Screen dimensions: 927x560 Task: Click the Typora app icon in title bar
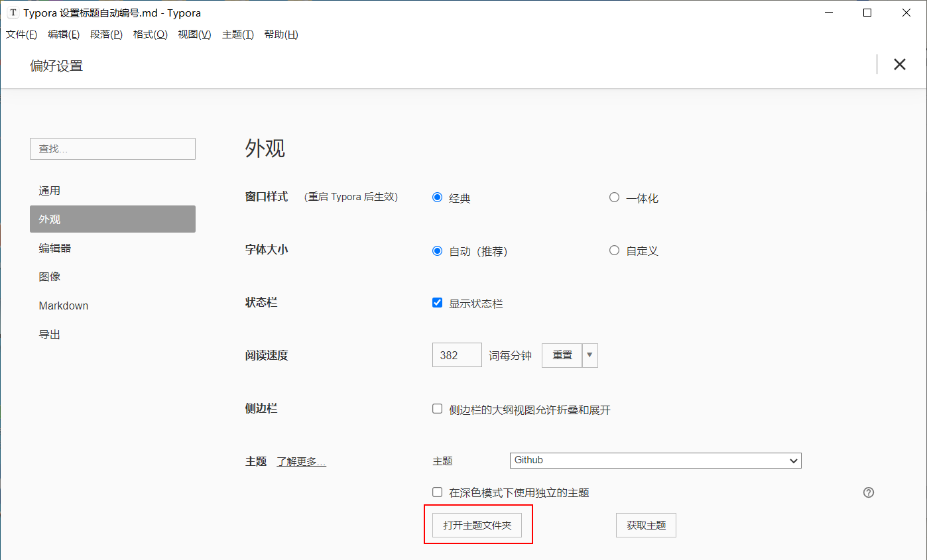pos(13,13)
